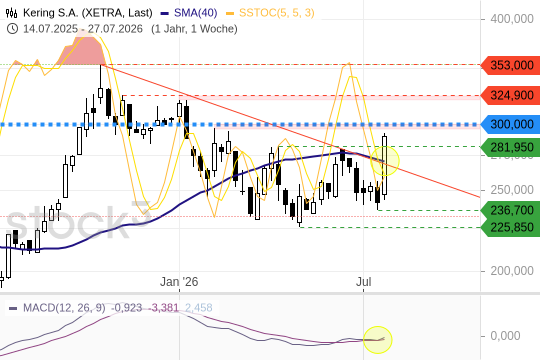Click the SMA(40) dark blue legend swatch

[x=165, y=13]
